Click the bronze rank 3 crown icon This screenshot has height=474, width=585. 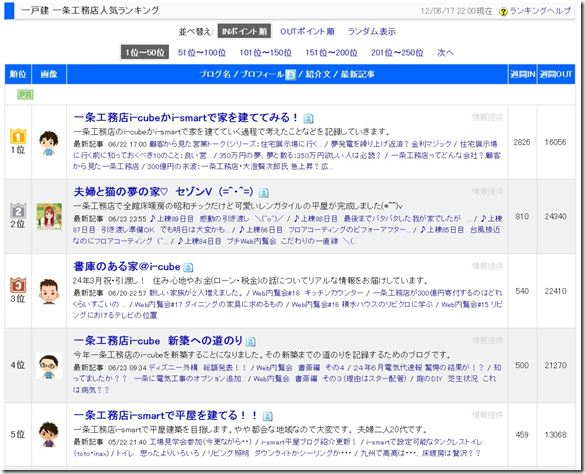pyautogui.click(x=18, y=285)
